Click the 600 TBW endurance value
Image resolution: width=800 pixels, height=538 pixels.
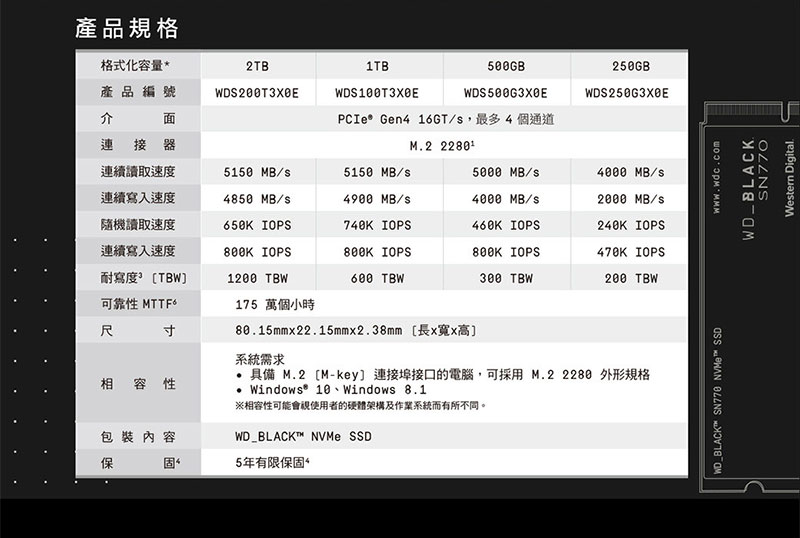click(x=377, y=279)
